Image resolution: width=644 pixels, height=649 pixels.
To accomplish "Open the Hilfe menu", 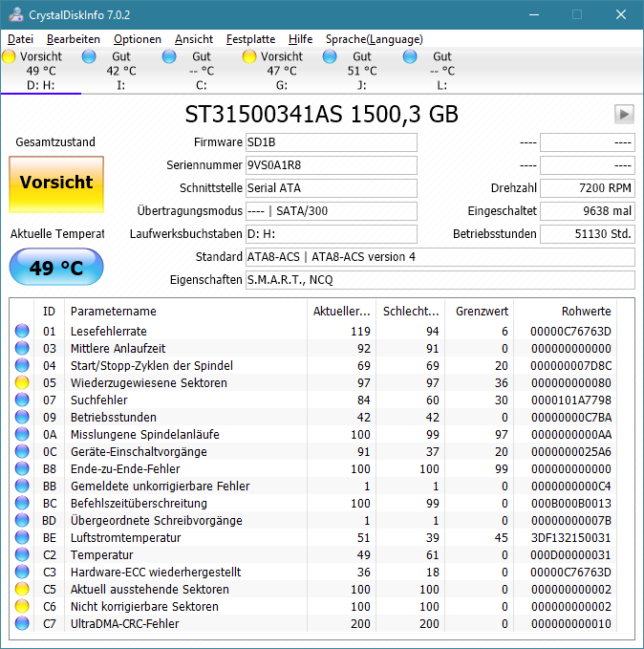I will point(300,39).
